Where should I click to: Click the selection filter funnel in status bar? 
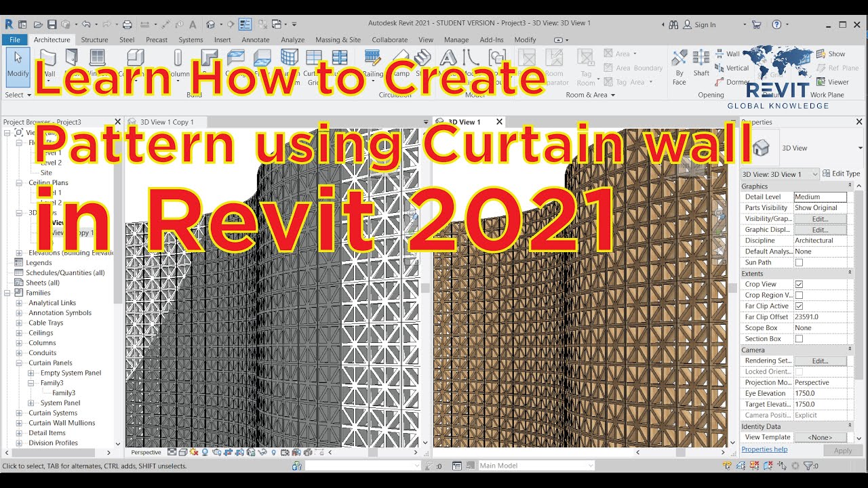tap(808, 466)
